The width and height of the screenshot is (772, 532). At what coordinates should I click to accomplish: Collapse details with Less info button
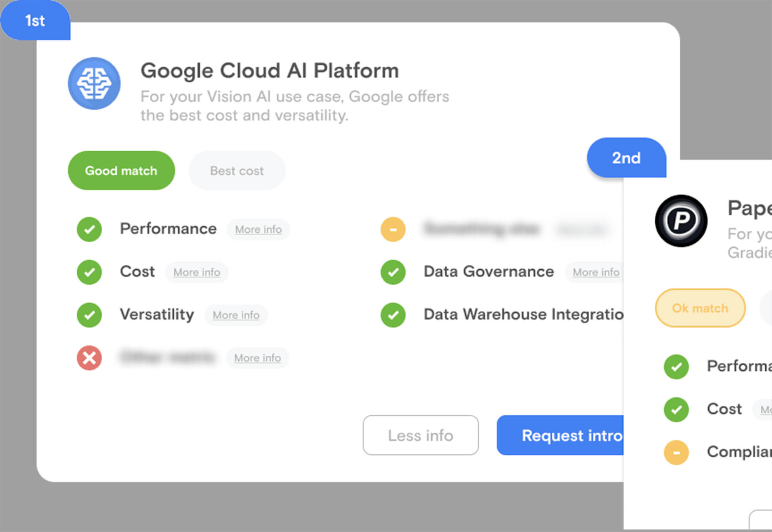coord(421,435)
